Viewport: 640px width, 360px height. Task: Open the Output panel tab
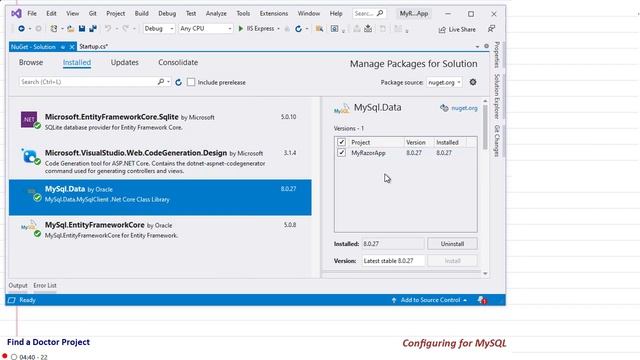(18, 285)
